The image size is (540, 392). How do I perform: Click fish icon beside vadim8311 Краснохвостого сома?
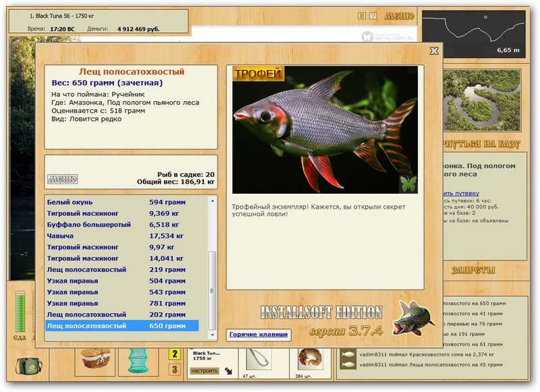coord(348,354)
